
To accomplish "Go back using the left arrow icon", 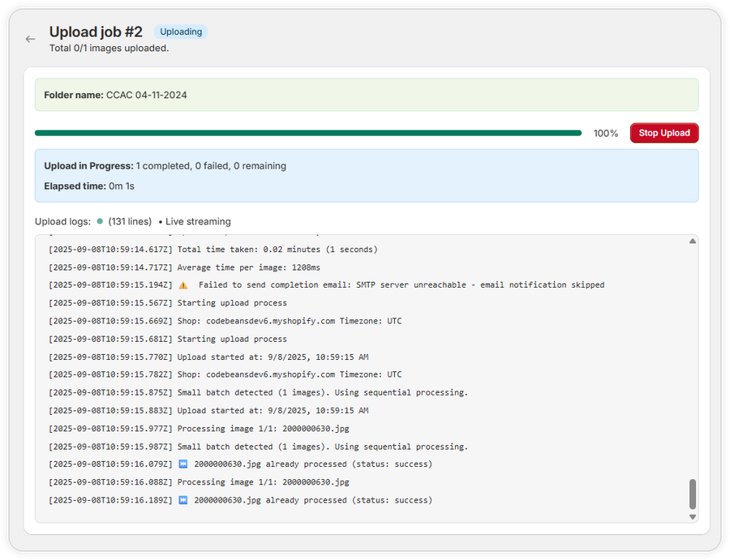I will [30, 39].
